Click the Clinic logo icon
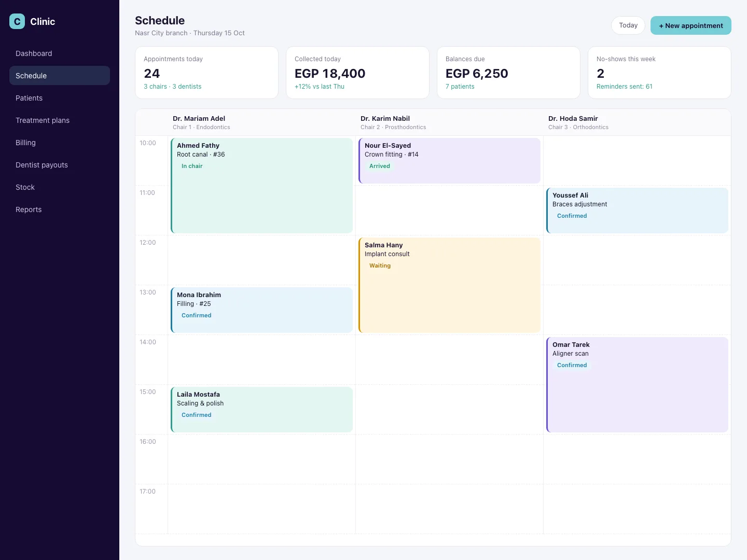 pyautogui.click(x=17, y=21)
